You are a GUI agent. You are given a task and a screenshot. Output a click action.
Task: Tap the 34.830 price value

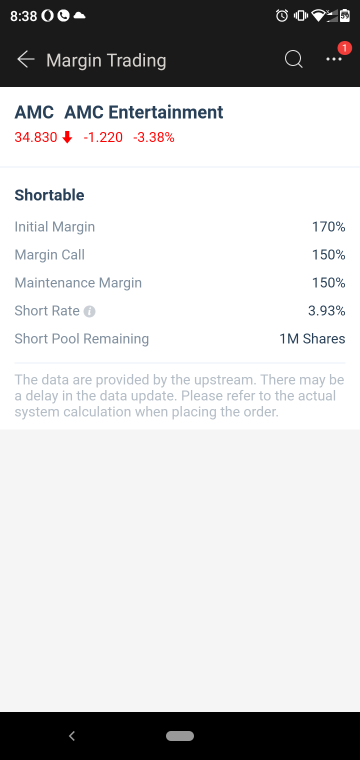pyautogui.click(x=36, y=138)
